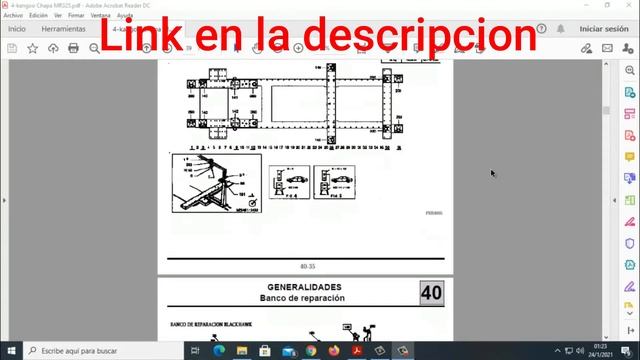Open the Archivo menu
Image resolution: width=640 pixels, height=360 pixels.
coord(13,15)
